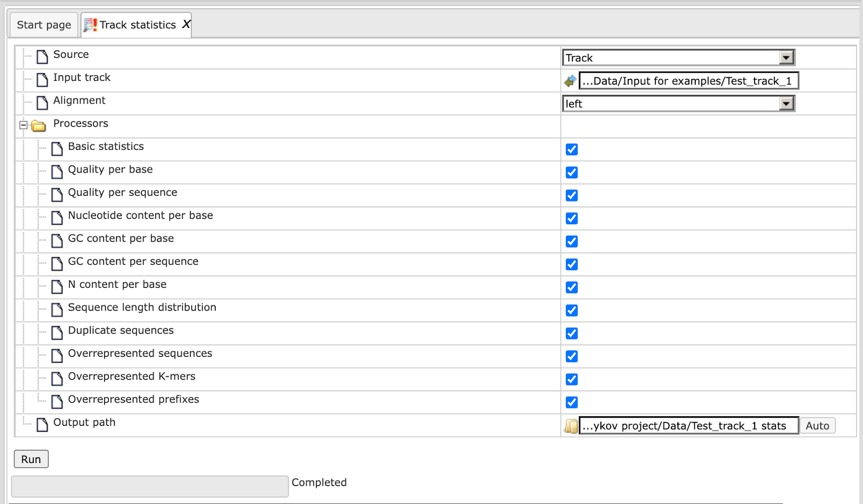Screen dimensions: 863x504
Task: Click the Overrepresented K-mers document icon
Action: 57,379
